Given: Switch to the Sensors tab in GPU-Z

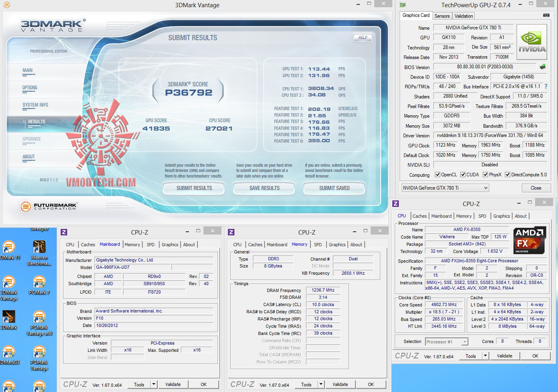Looking at the screenshot, I should [x=442, y=16].
